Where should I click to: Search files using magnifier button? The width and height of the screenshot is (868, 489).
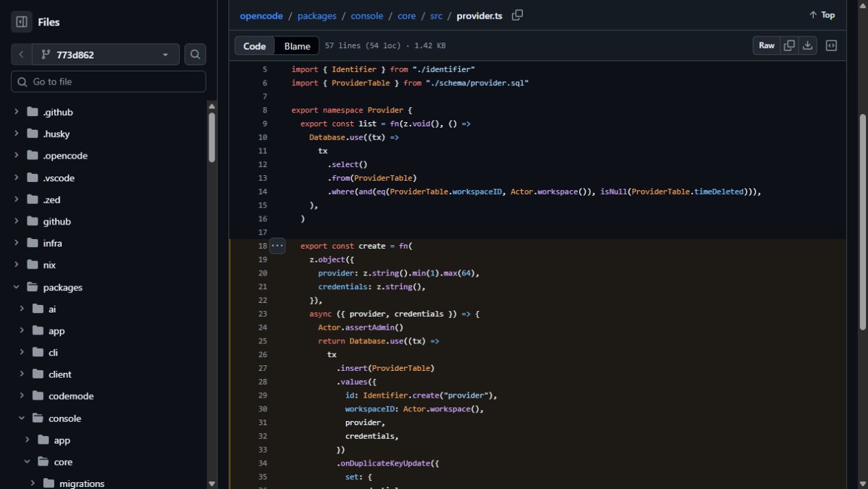coord(195,54)
